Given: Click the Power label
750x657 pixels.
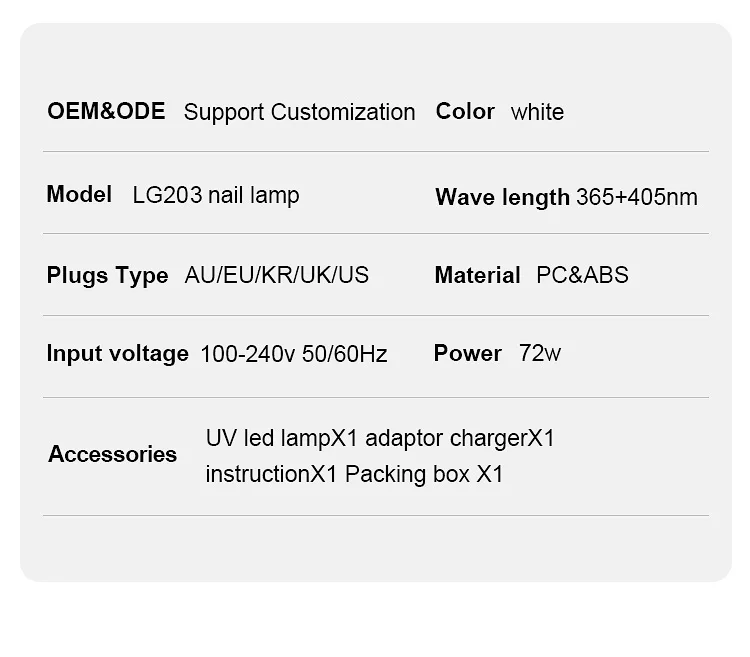Looking at the screenshot, I should [x=467, y=353].
